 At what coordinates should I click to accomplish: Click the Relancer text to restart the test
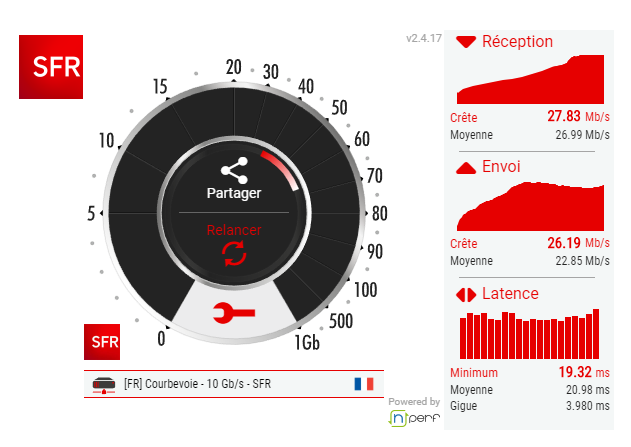tap(234, 230)
